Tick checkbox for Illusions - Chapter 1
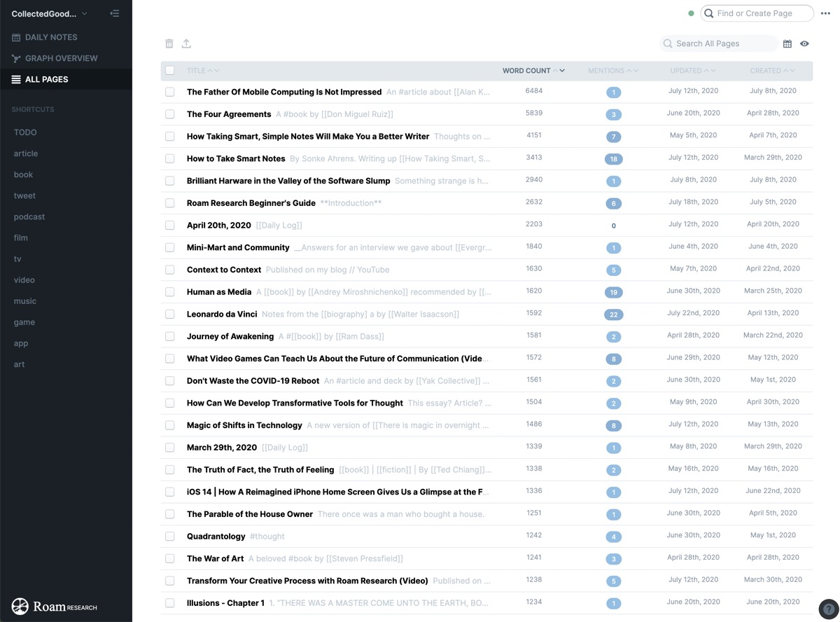The height and width of the screenshot is (622, 840). (x=170, y=603)
